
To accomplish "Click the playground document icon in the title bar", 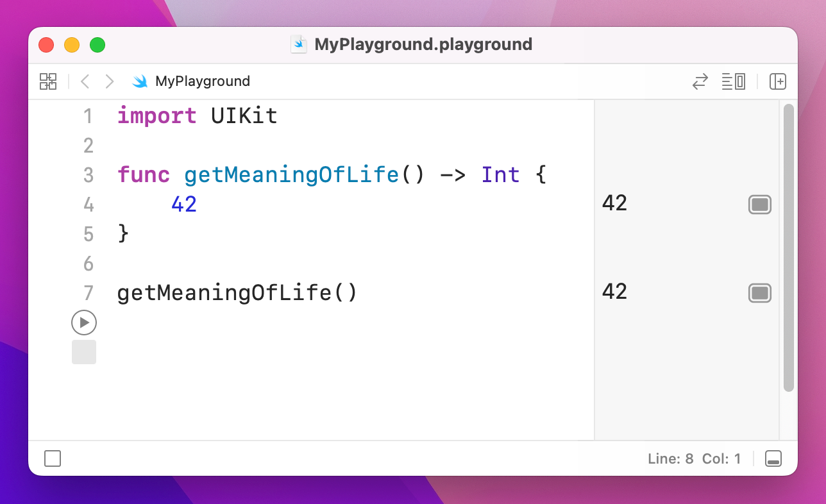I will click(x=299, y=44).
